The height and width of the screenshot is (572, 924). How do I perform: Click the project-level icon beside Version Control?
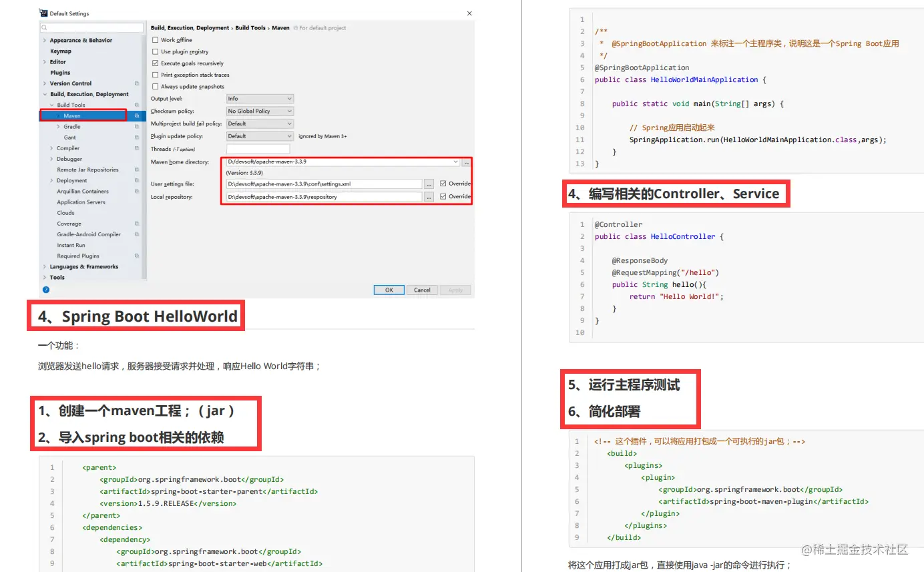pos(137,83)
